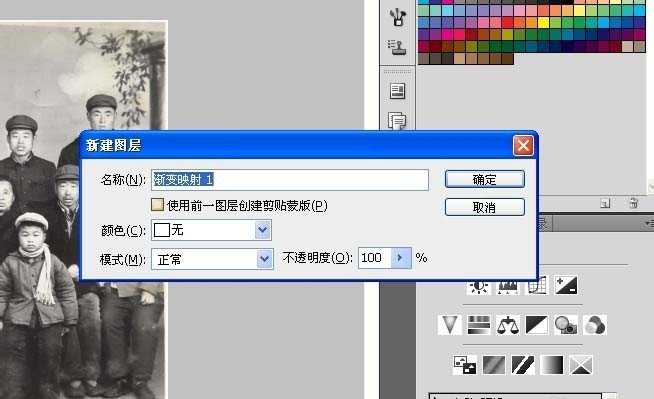Viewport: 654px width, 399px height.
Task: Open the panel options menu at right edge
Action: [x=649, y=223]
